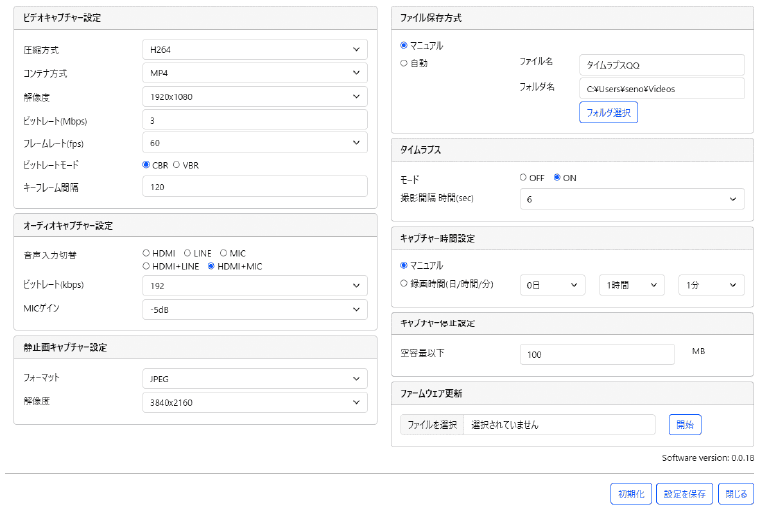Click the 選択されていません file status text
The image size is (760, 511).
(505, 425)
